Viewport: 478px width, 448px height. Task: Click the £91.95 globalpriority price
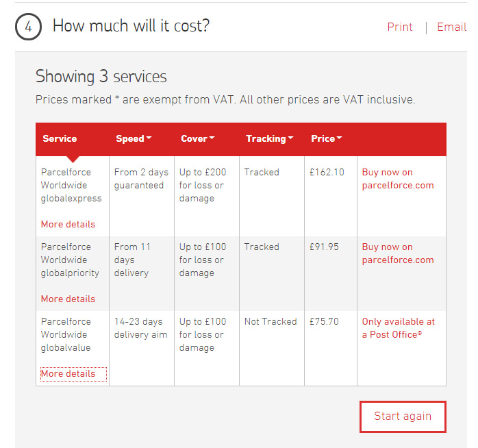324,247
